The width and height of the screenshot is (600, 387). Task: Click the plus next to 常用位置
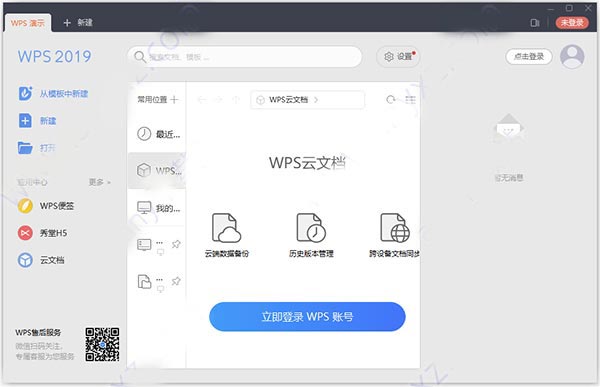(x=174, y=100)
